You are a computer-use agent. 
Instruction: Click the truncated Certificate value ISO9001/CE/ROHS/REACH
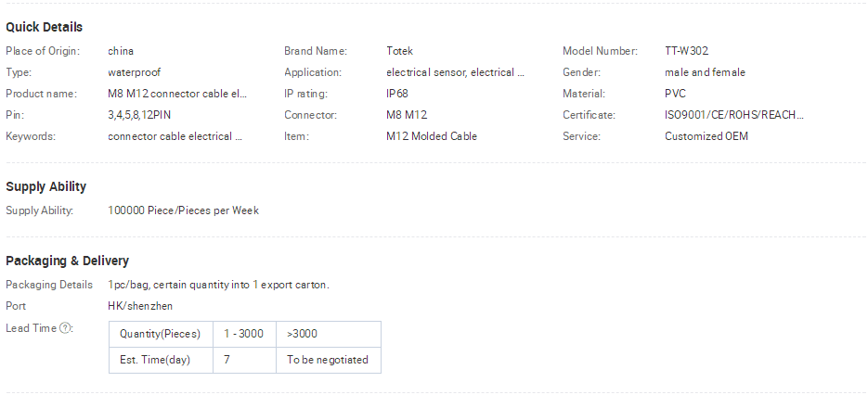point(734,115)
